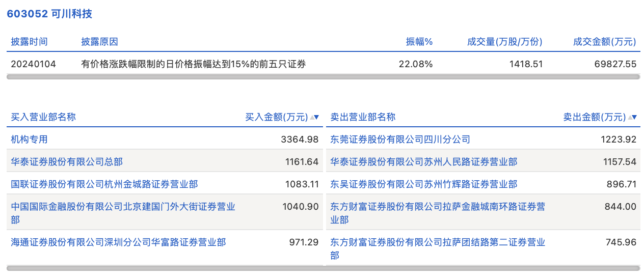Click the 买入营业部名称 column header
This screenshot has width=644, height=279.
43,117
